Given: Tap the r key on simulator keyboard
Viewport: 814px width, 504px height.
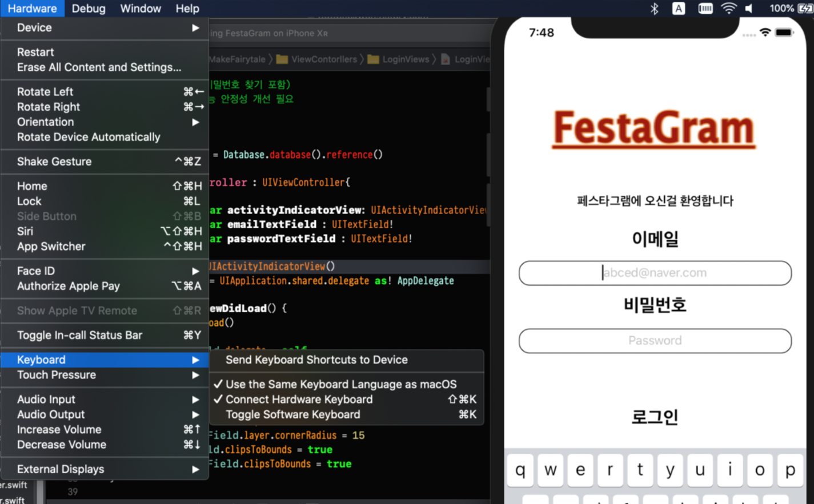Looking at the screenshot, I should tap(610, 470).
